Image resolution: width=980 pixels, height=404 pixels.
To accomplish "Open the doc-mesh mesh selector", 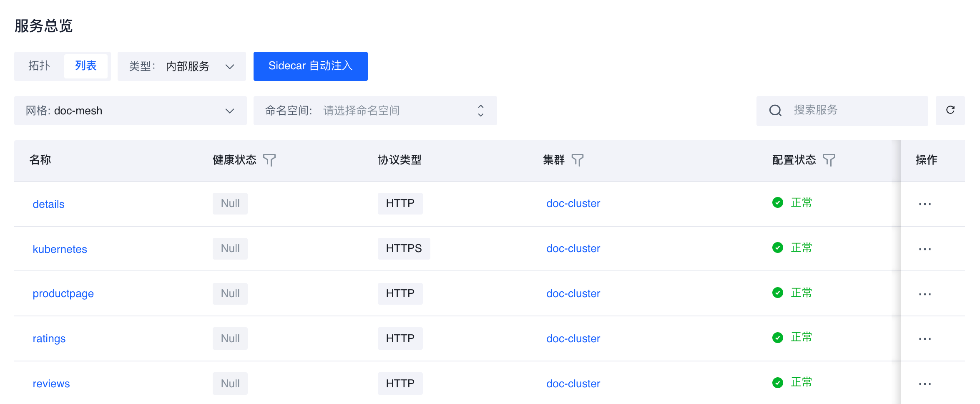I will coord(130,111).
